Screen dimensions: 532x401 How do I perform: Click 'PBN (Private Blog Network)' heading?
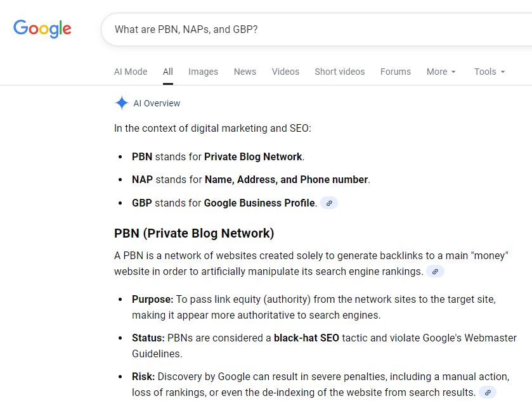click(x=194, y=234)
